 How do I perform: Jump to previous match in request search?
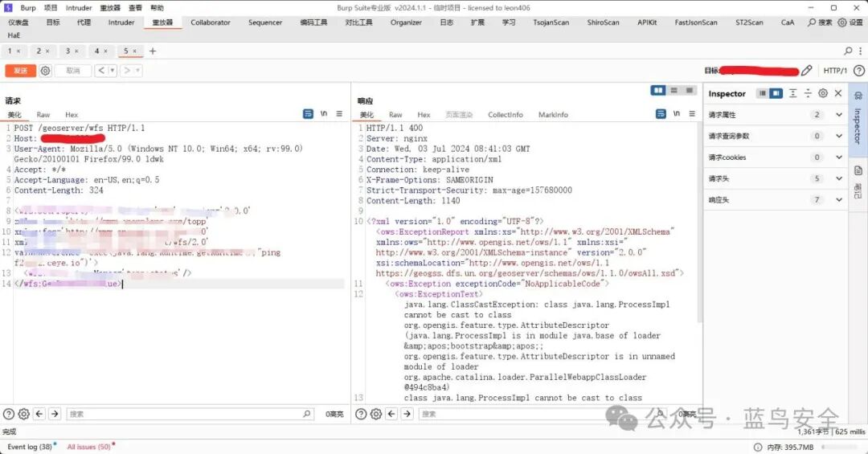[x=39, y=414]
